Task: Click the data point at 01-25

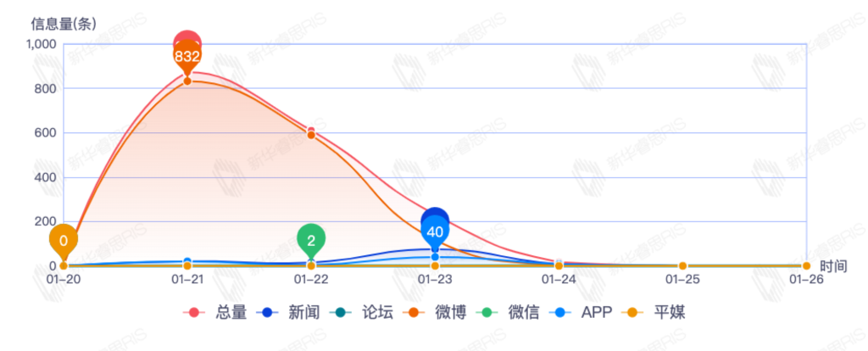Action: point(682,266)
